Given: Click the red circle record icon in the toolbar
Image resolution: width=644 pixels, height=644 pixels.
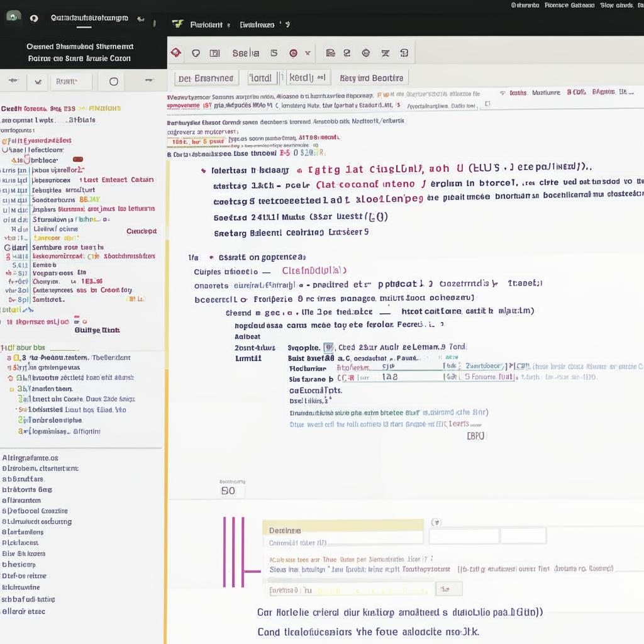Looking at the screenshot, I should (293, 53).
